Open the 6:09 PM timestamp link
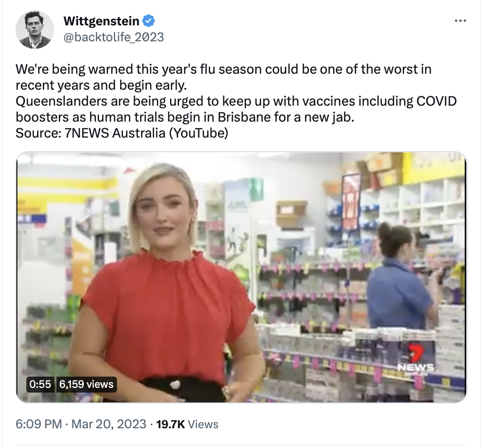This screenshot has width=484, height=448. click(39, 424)
